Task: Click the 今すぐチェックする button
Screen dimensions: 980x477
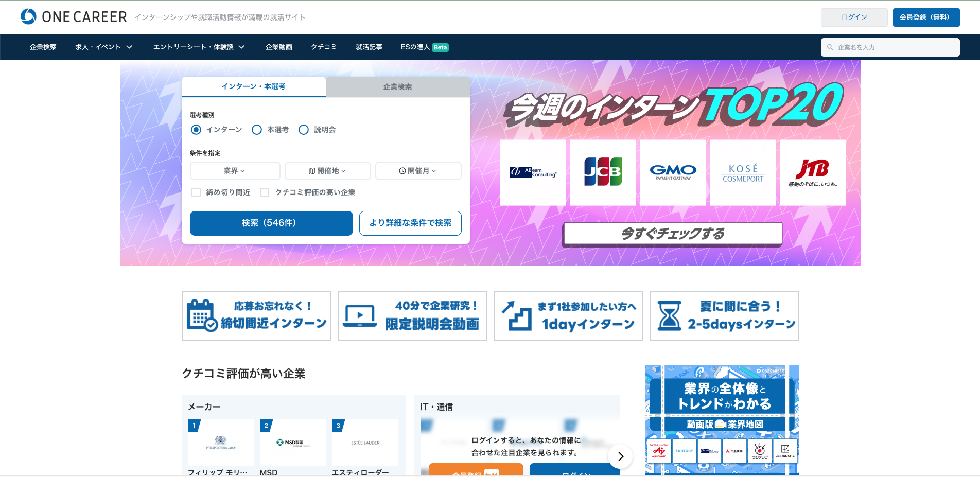Action: tap(673, 234)
